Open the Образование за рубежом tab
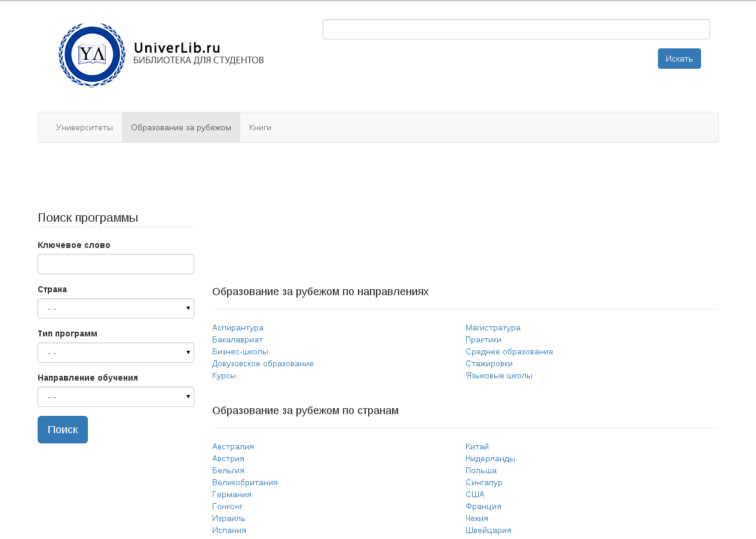Viewport: 756px width, 539px height. click(181, 127)
